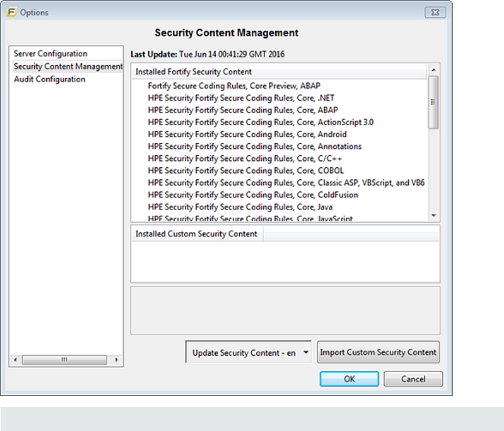The width and height of the screenshot is (504, 431).
Task: Click scroll up arrow of content list
Action: (x=434, y=70)
